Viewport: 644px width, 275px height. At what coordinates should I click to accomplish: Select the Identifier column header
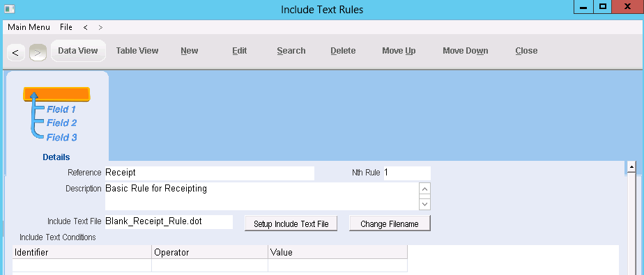(x=82, y=253)
